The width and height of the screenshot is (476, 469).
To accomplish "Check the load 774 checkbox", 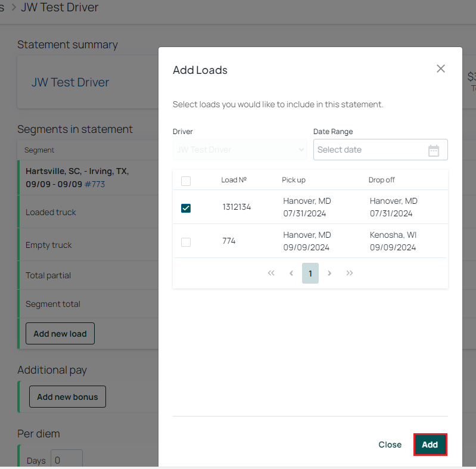I will tap(186, 242).
